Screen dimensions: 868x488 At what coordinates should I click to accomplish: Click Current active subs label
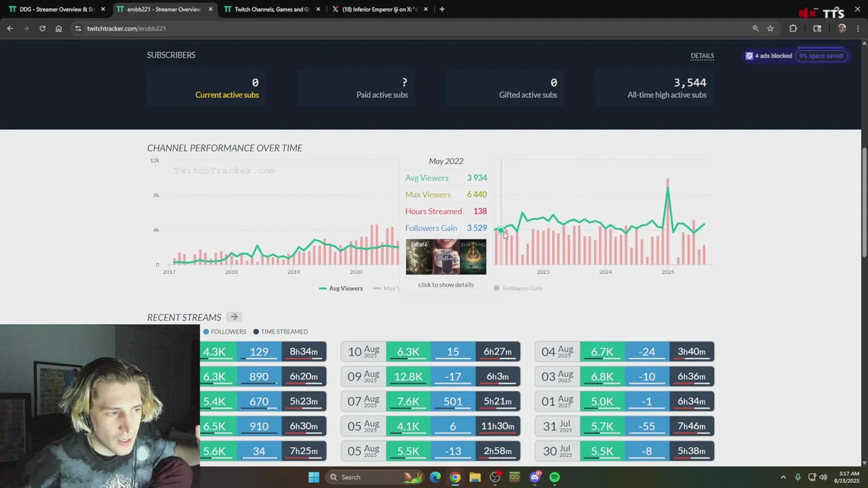(227, 95)
